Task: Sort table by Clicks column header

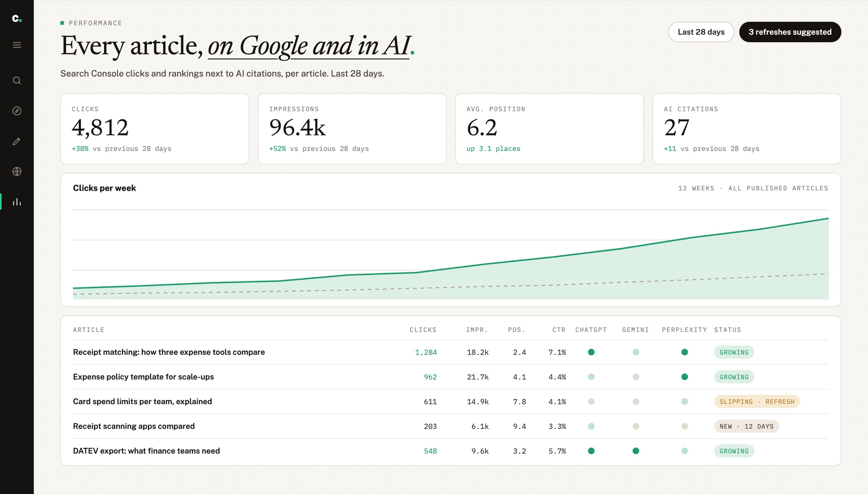Action: pos(423,330)
